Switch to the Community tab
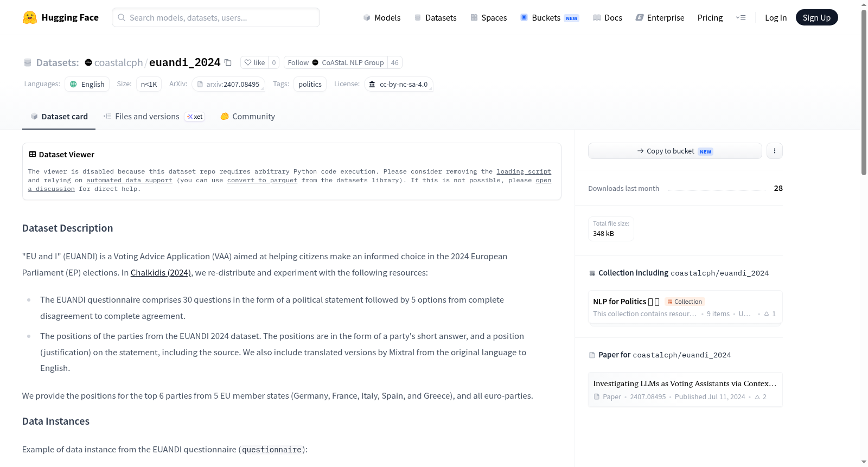The width and height of the screenshot is (868, 467). pos(248,116)
